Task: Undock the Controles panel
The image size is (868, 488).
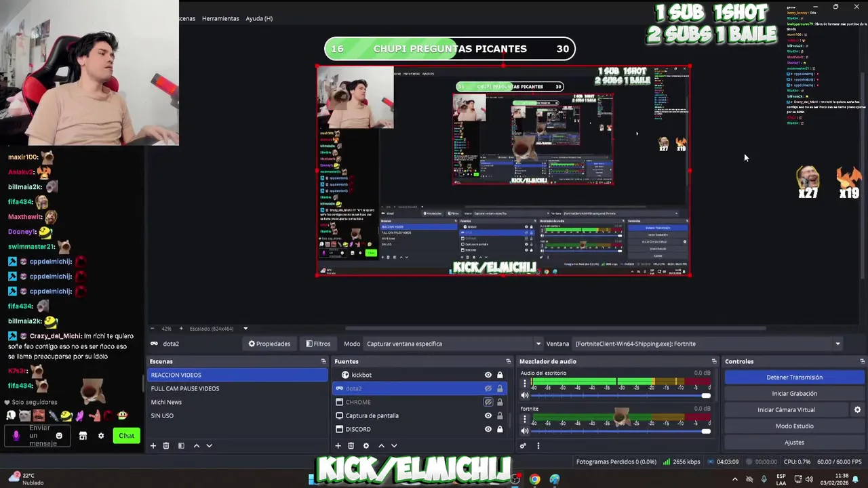Action: [863, 361]
